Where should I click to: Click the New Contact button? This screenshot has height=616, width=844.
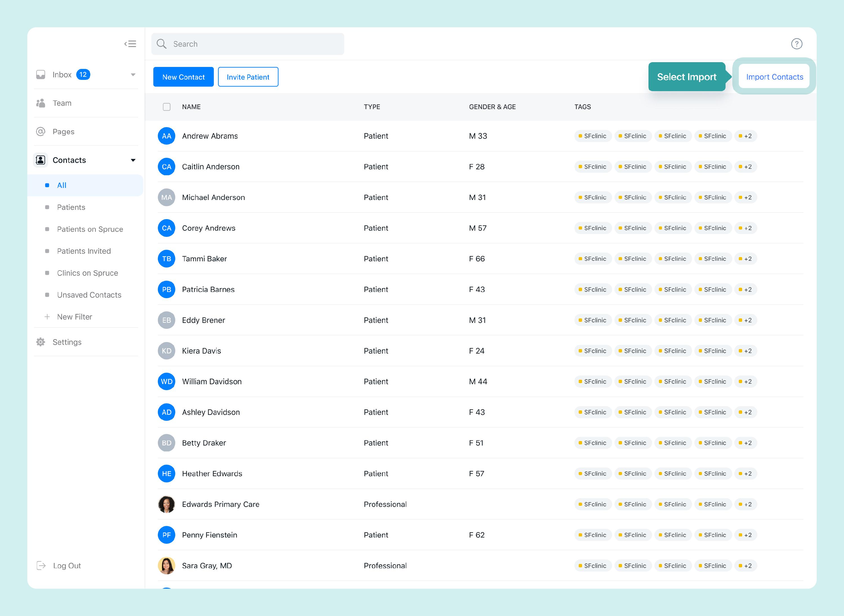(x=183, y=77)
